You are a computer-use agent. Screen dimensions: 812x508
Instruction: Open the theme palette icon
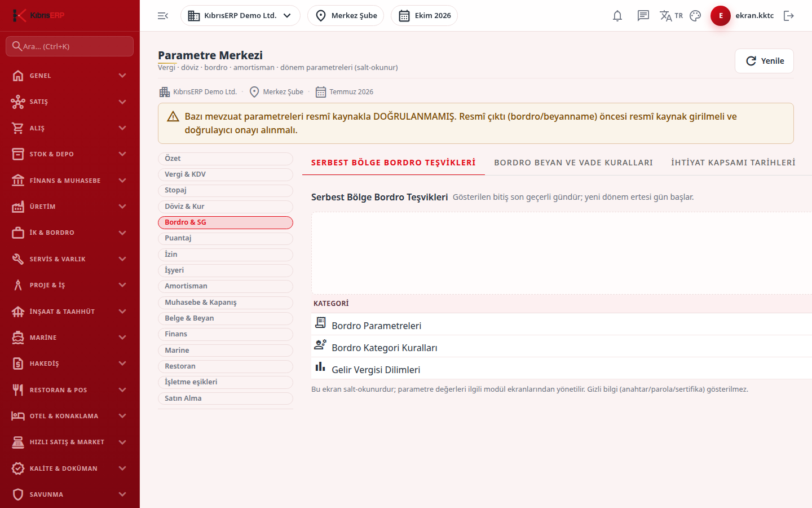click(x=695, y=16)
